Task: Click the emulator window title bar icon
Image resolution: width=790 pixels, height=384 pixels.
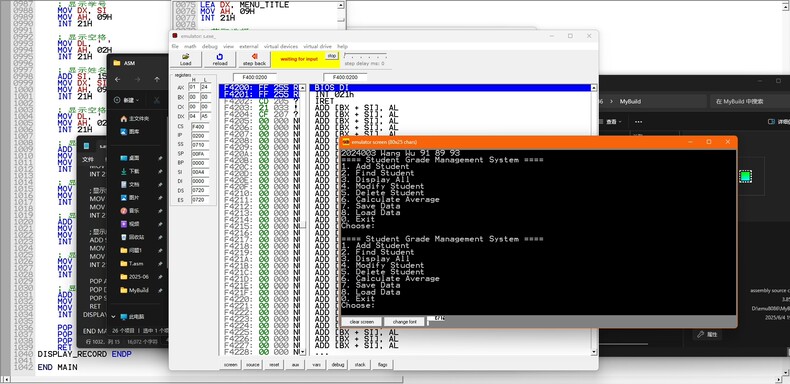Action: pyautogui.click(x=175, y=36)
